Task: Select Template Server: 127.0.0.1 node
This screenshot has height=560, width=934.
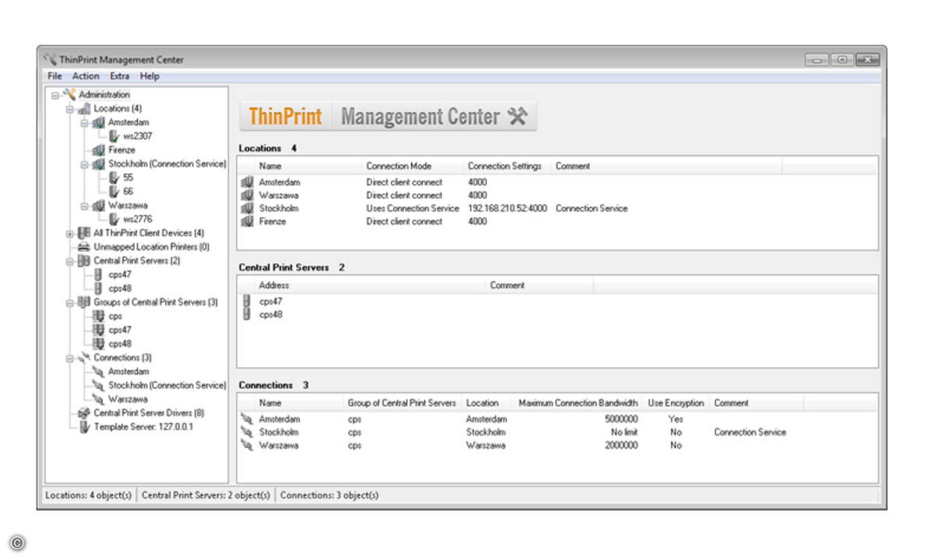Action: [x=143, y=427]
